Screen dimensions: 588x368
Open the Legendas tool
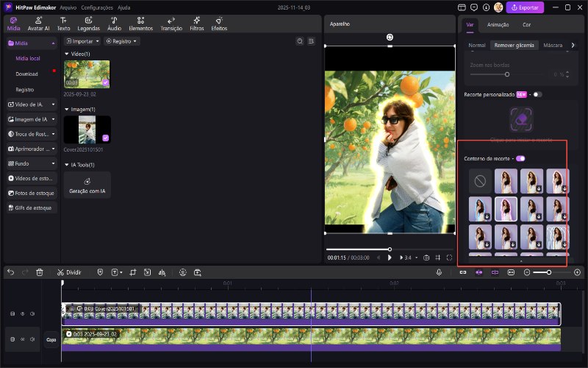click(88, 24)
